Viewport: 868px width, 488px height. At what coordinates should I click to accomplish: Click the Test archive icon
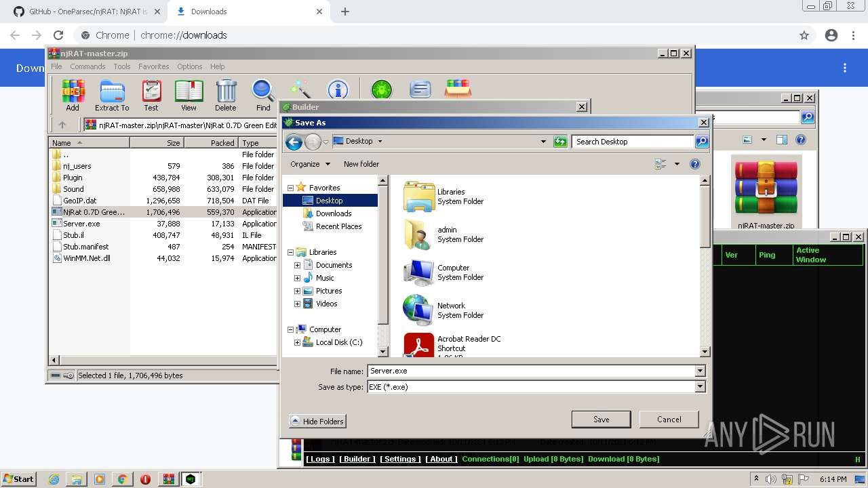point(151,95)
